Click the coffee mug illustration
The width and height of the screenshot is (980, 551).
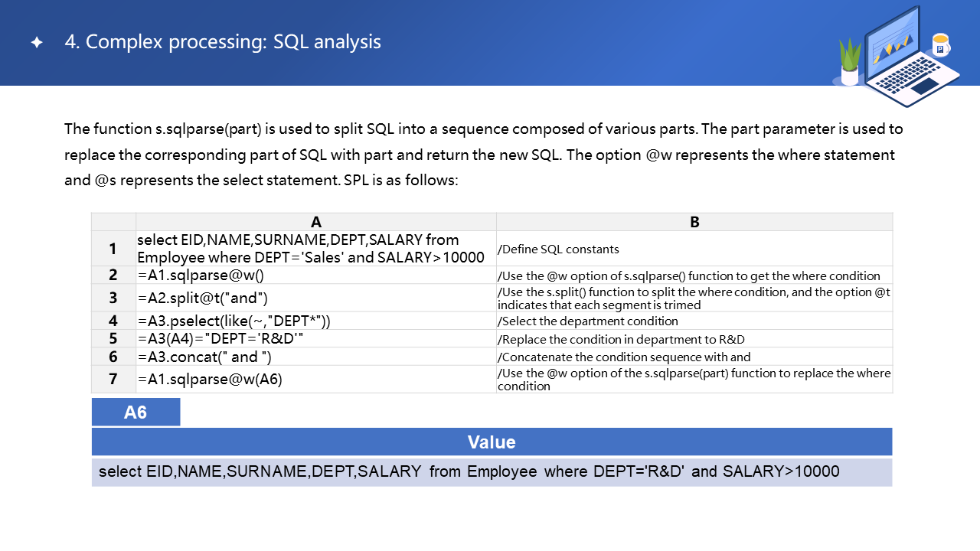pos(940,45)
